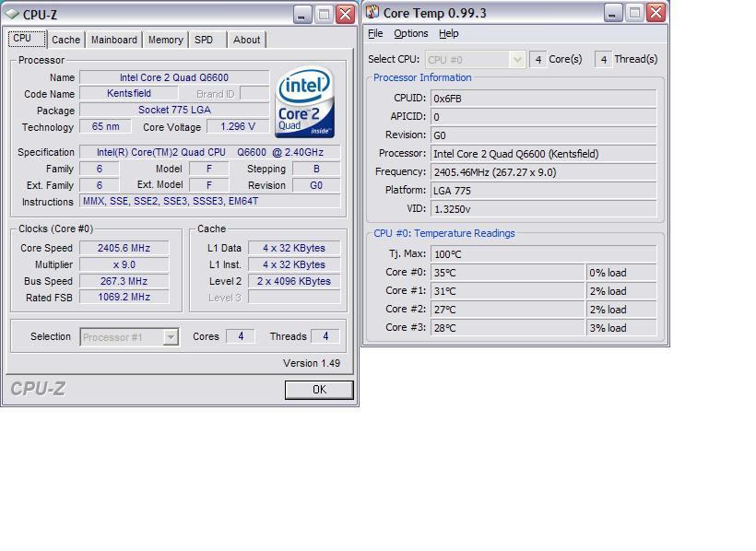
Task: Click the Rated FSB value 1069.2 MHz
Action: (x=124, y=297)
